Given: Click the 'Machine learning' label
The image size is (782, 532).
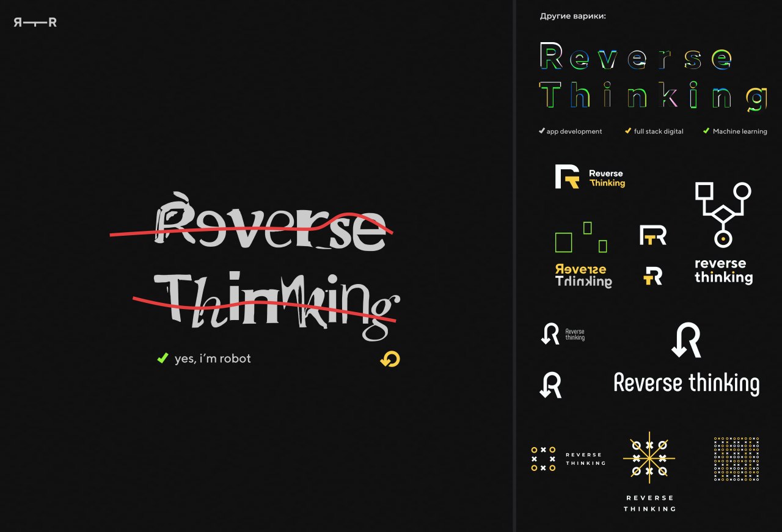Looking at the screenshot, I should tap(740, 131).
